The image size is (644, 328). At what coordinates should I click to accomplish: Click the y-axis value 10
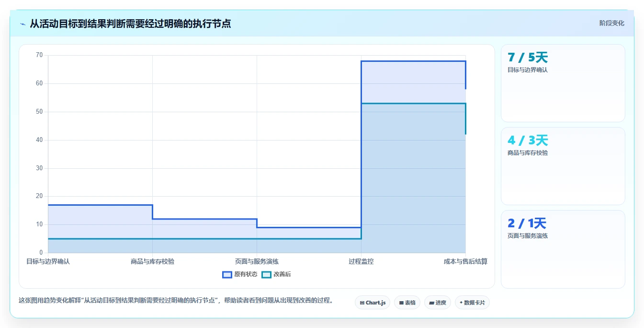point(39,224)
